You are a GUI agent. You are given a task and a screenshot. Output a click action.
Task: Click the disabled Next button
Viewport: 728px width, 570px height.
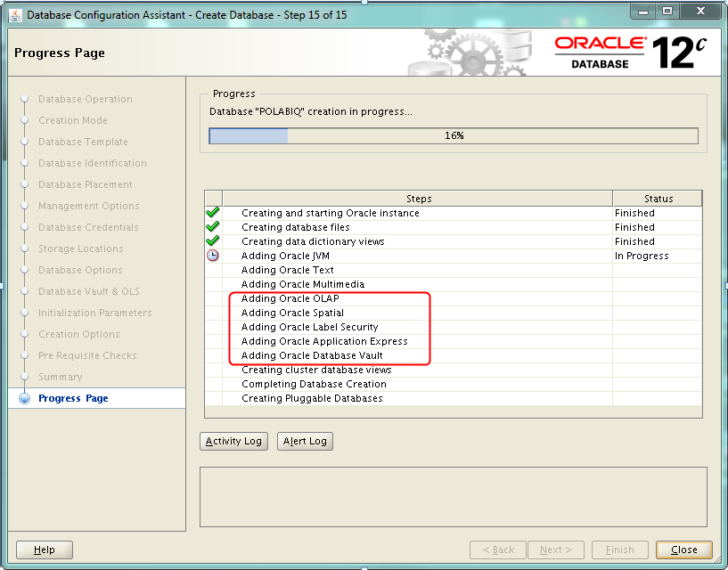556,550
